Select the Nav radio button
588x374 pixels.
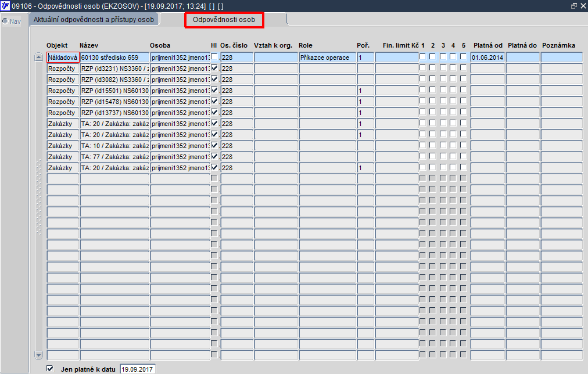point(5,21)
